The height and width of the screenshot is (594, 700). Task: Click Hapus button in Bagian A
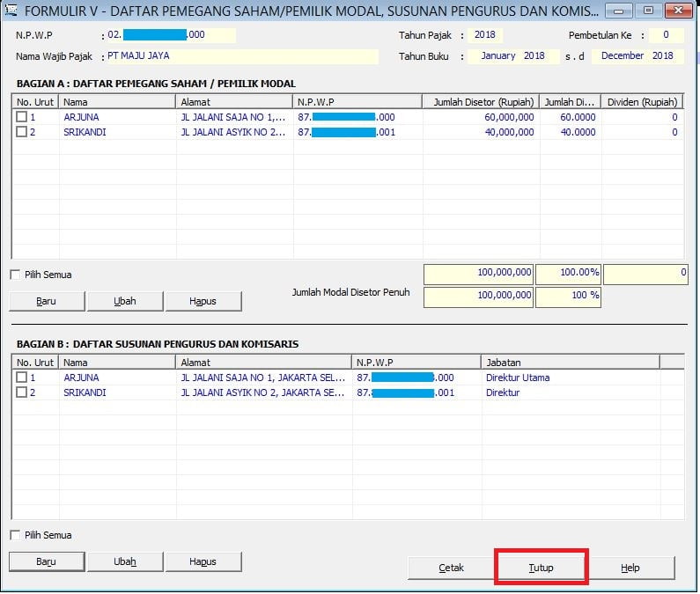click(203, 301)
